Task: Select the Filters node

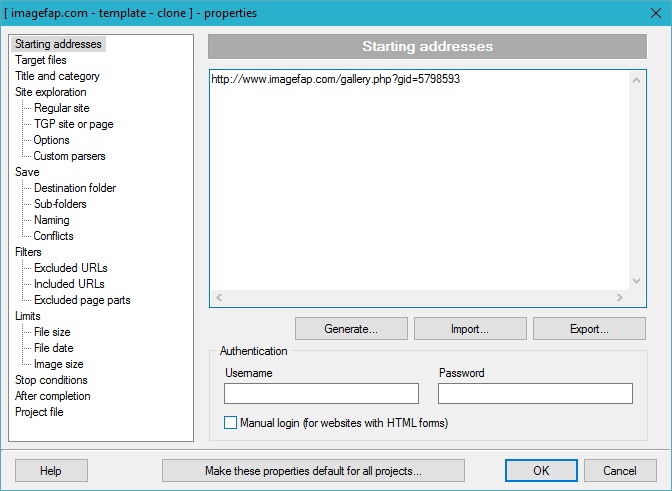Action: (x=28, y=252)
